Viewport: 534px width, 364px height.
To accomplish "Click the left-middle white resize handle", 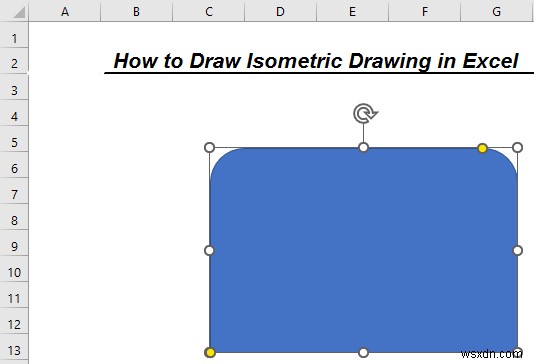I will tap(209, 251).
